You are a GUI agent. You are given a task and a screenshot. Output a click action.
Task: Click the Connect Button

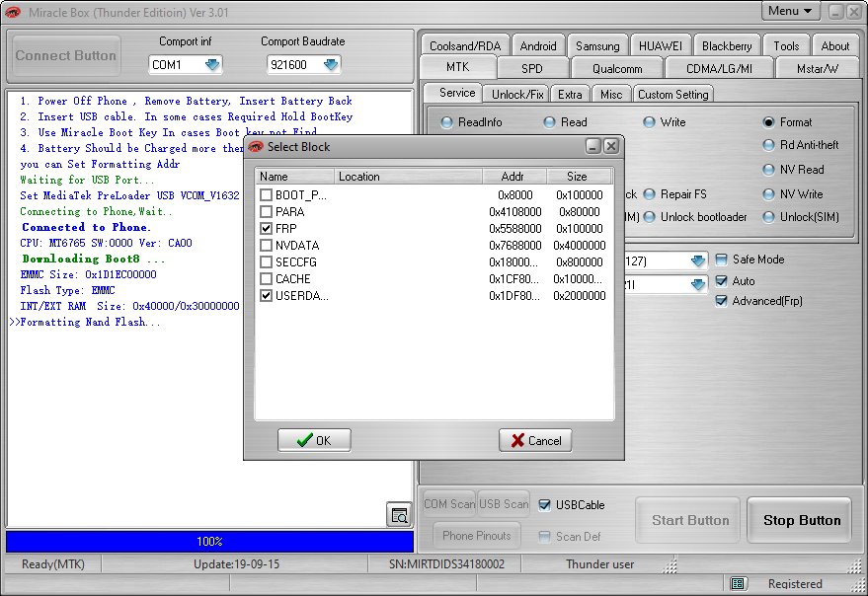66,56
